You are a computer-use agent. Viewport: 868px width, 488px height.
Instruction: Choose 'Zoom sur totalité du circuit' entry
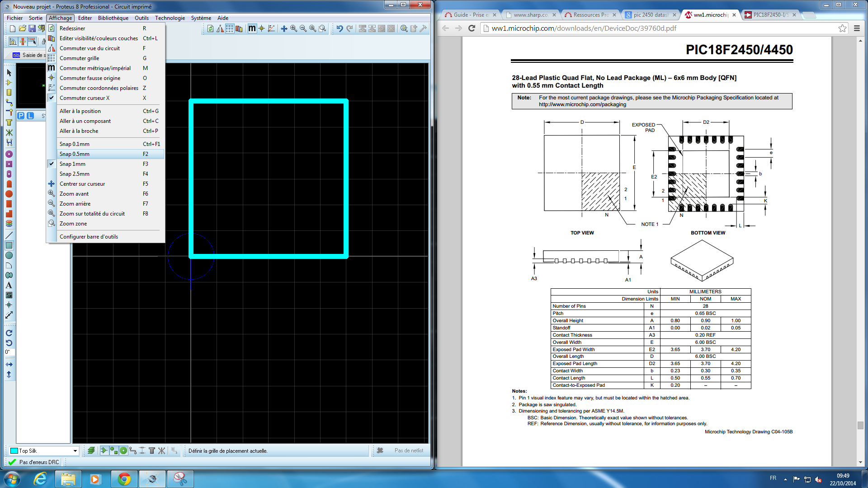click(x=105, y=214)
